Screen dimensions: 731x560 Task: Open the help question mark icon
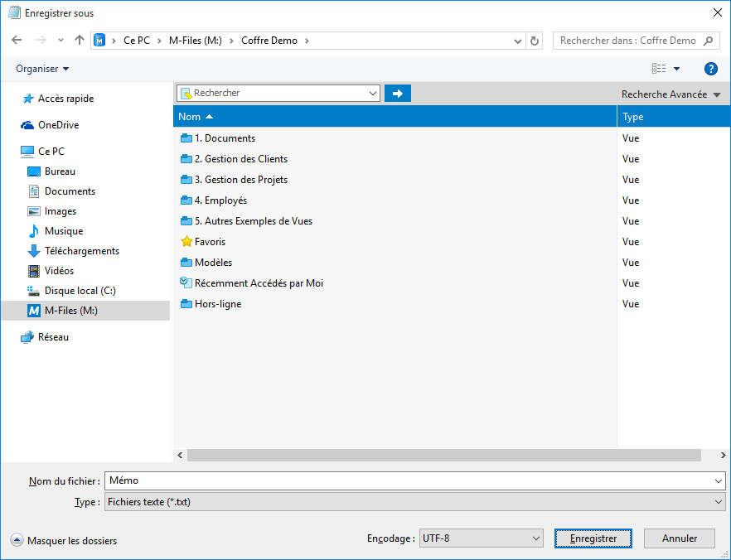pos(710,69)
